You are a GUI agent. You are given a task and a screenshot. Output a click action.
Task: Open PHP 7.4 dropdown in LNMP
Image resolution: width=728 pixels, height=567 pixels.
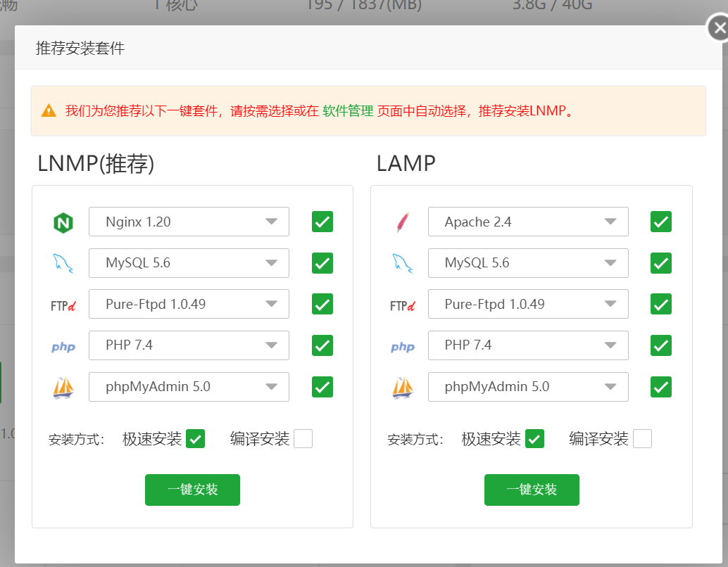189,345
